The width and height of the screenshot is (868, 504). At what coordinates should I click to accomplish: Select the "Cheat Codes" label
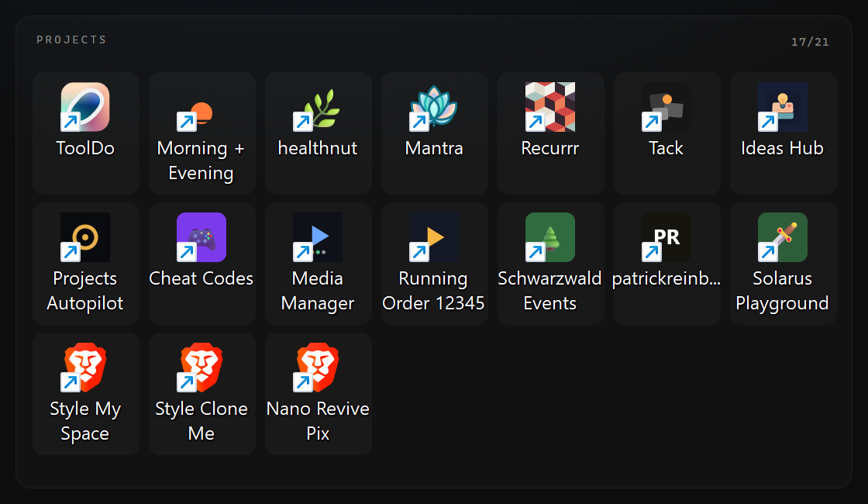point(201,278)
